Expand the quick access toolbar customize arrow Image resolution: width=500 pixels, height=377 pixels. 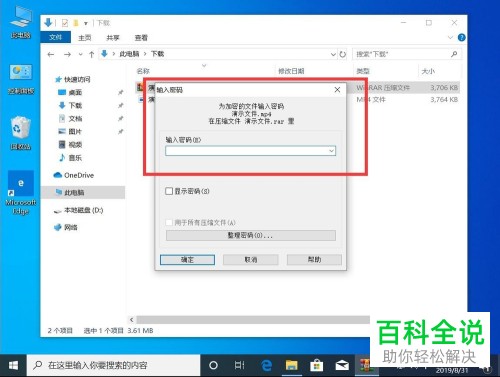[86, 23]
